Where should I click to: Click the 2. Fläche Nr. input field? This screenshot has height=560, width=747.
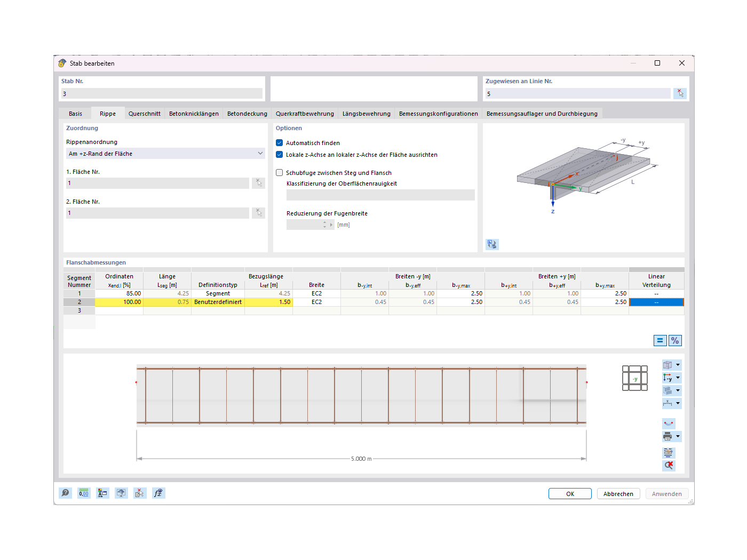(x=157, y=213)
